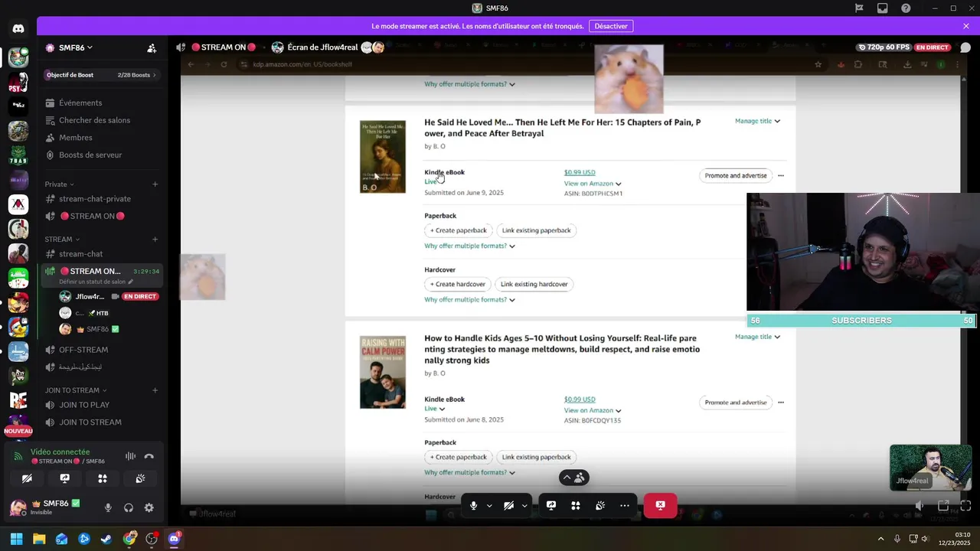Open stream quality 720p 60 FPS indicator

(884, 47)
